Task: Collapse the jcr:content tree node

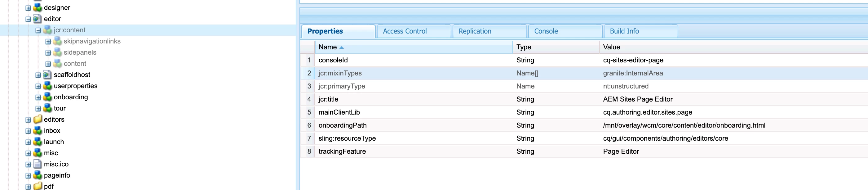Action: tap(38, 30)
